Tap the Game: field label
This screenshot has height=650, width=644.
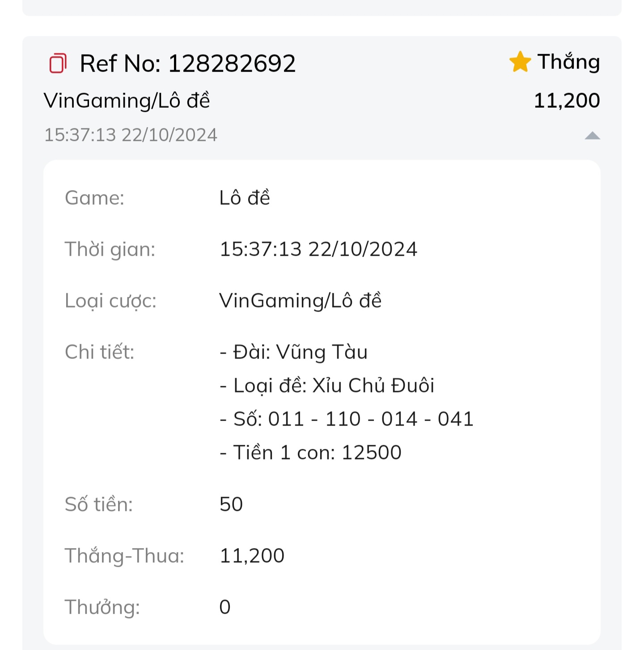[95, 198]
